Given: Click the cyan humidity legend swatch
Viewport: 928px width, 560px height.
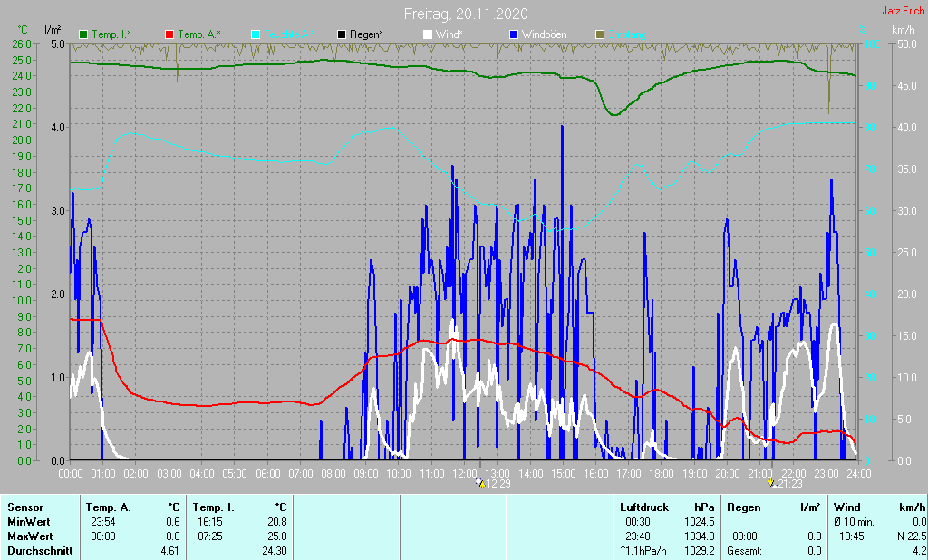Looking at the screenshot, I should coord(256,34).
